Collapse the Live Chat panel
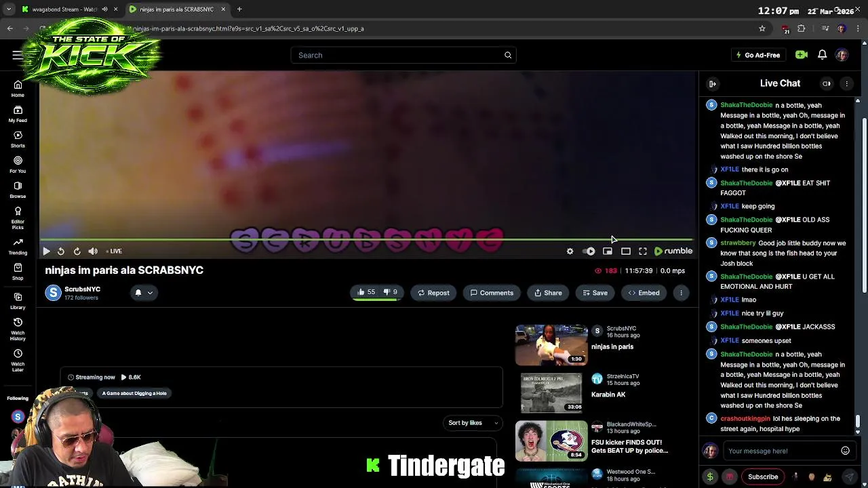The height and width of the screenshot is (488, 868). (x=713, y=83)
